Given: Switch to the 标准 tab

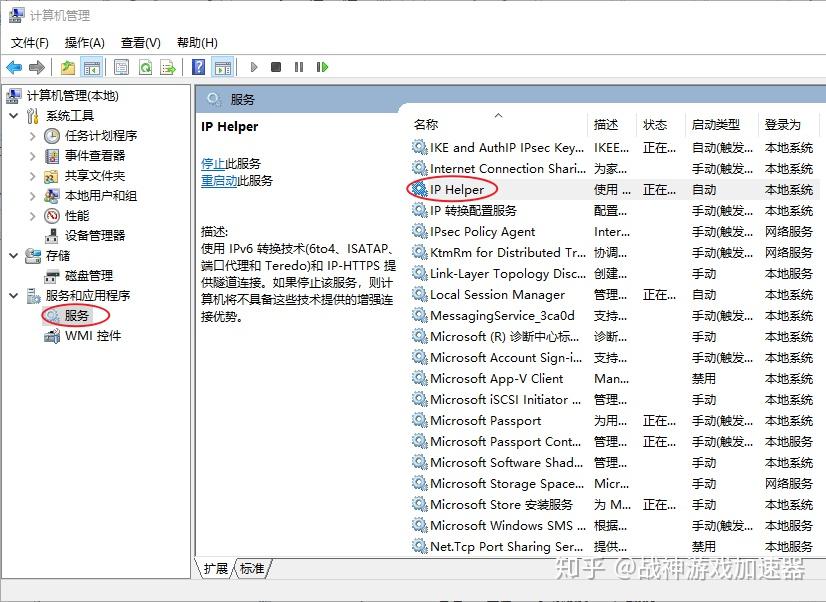Looking at the screenshot, I should coord(252,568).
